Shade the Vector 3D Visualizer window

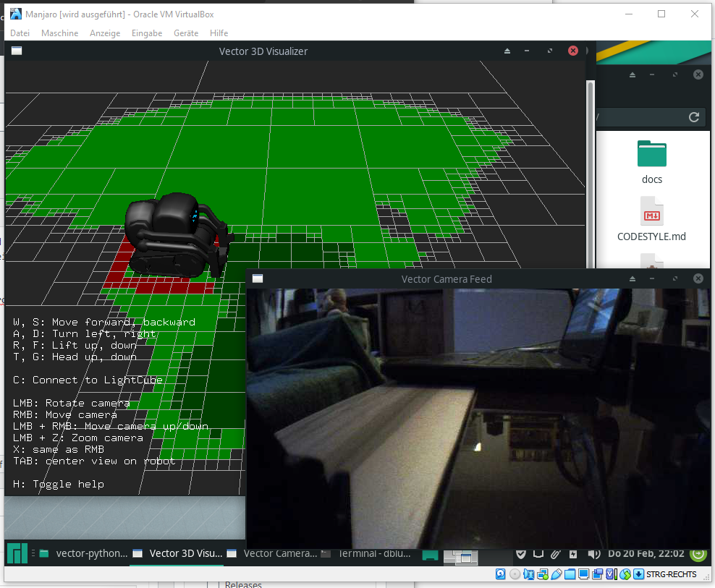click(x=507, y=51)
